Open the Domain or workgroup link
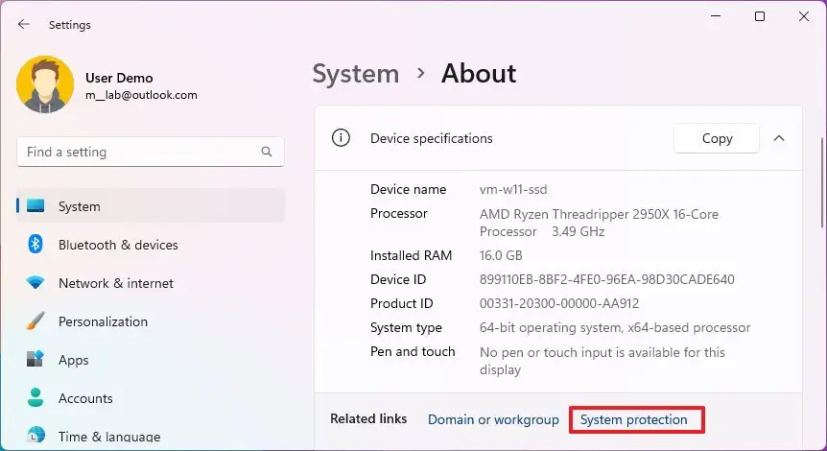This screenshot has width=827, height=451. (x=493, y=419)
